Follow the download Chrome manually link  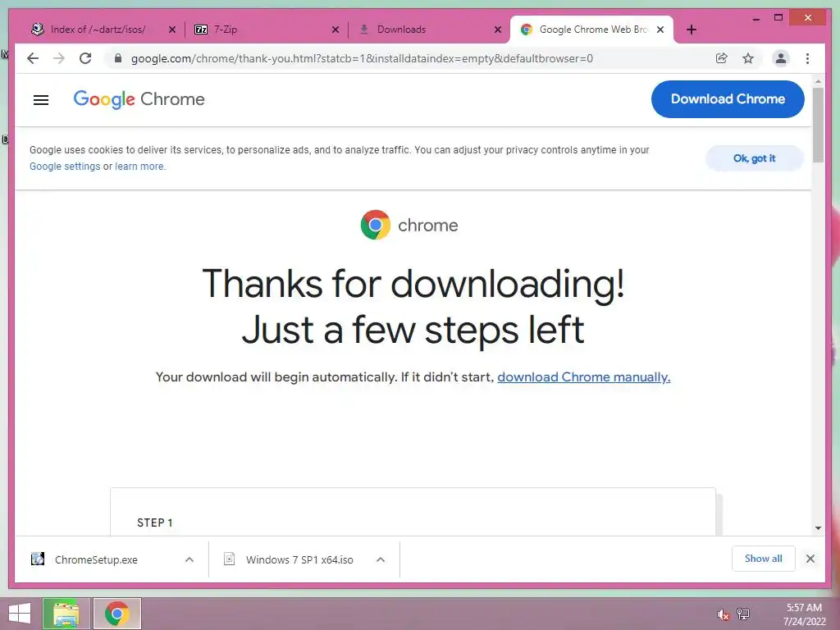(x=583, y=377)
